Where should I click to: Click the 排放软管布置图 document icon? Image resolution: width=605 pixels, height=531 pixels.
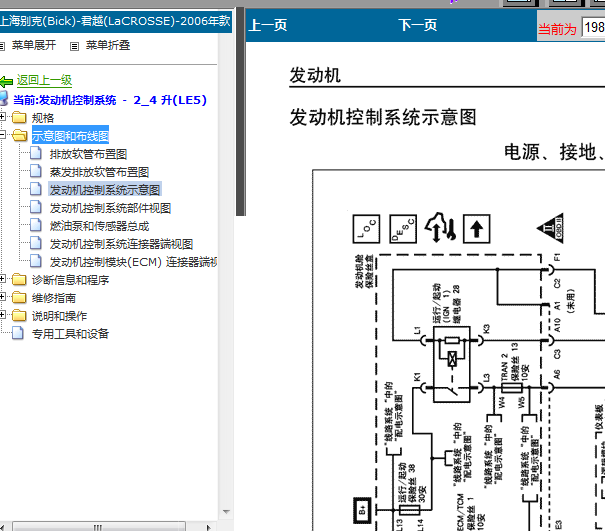click(35, 153)
